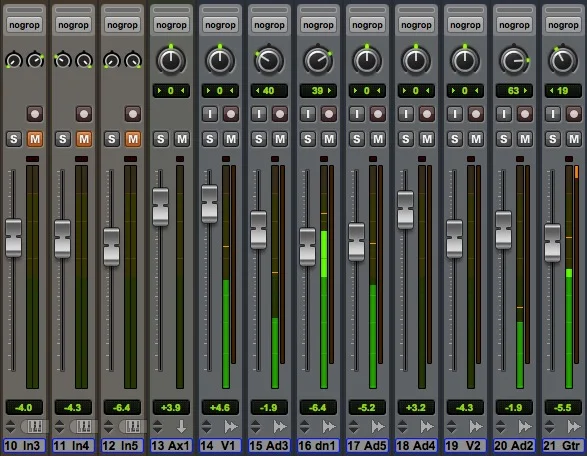
Task: Enable input monitoring on 19 V2
Action: pyautogui.click(x=455, y=114)
